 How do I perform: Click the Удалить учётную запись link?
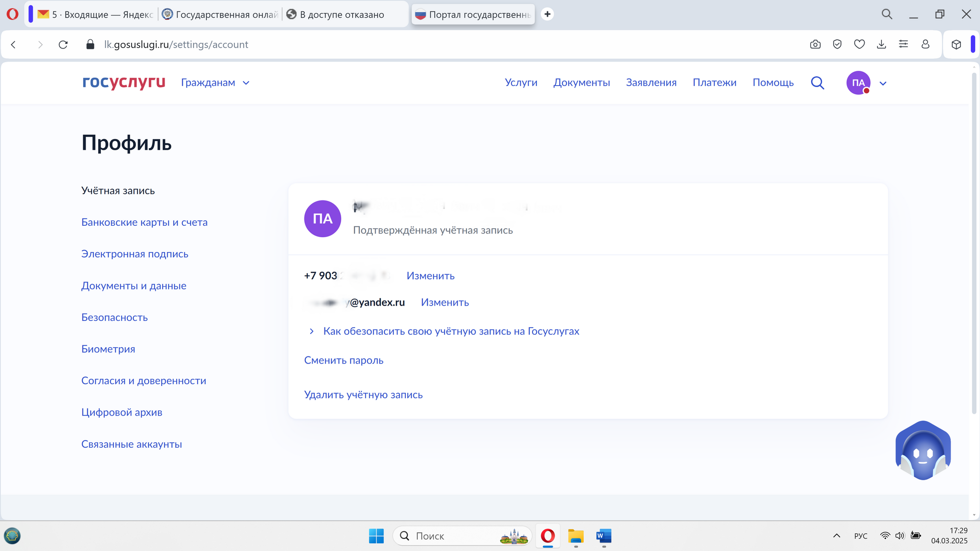(x=363, y=395)
